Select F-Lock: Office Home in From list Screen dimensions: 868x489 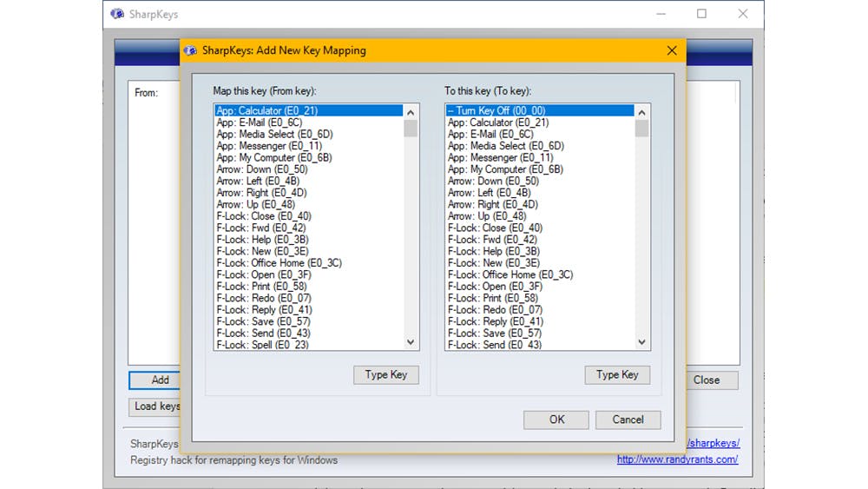(x=309, y=263)
